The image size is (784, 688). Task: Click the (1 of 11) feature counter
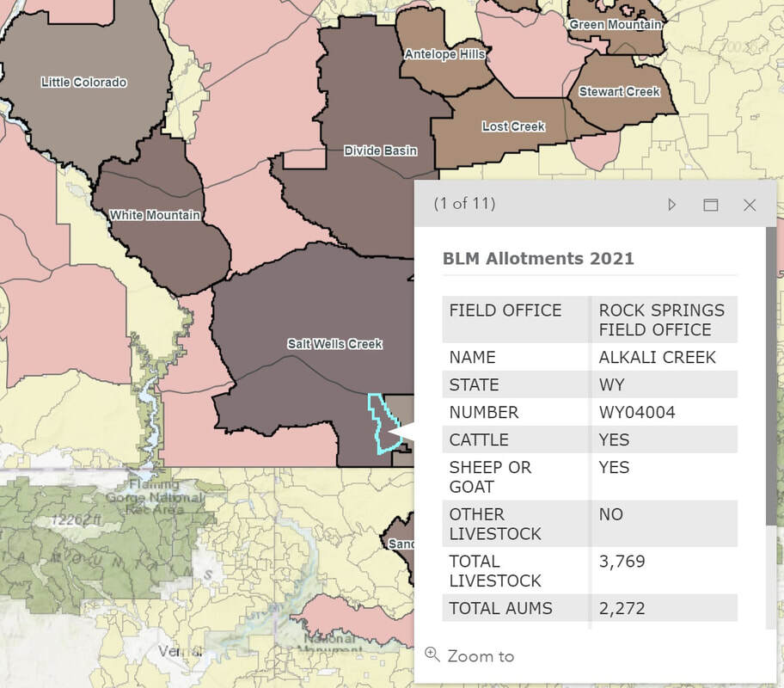[464, 204]
